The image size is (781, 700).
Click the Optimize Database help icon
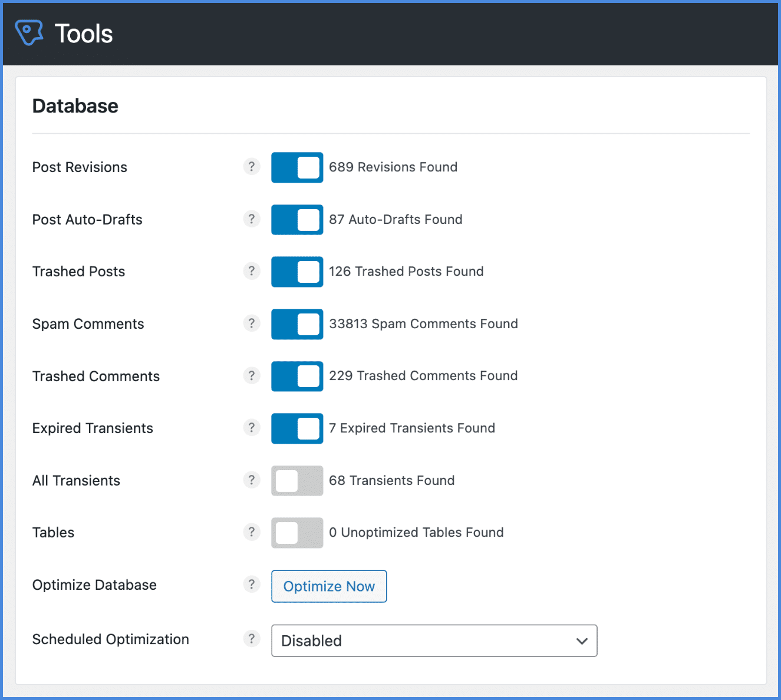[x=252, y=584]
